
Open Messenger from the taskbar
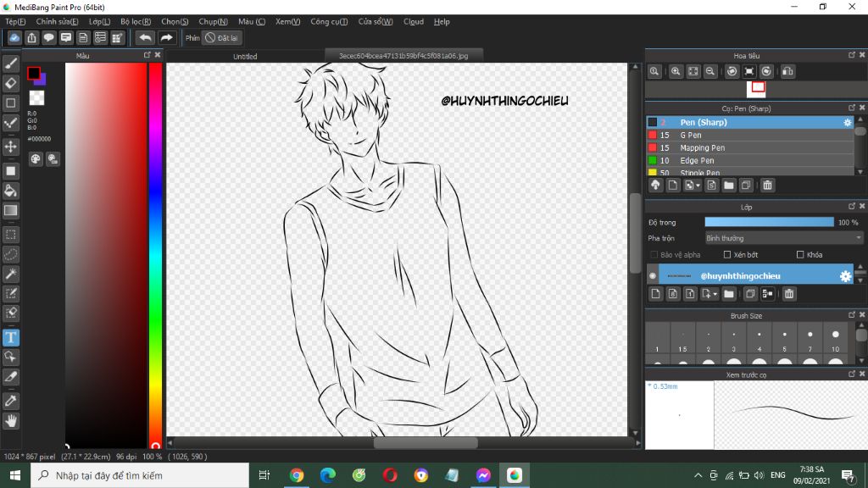pyautogui.click(x=483, y=475)
